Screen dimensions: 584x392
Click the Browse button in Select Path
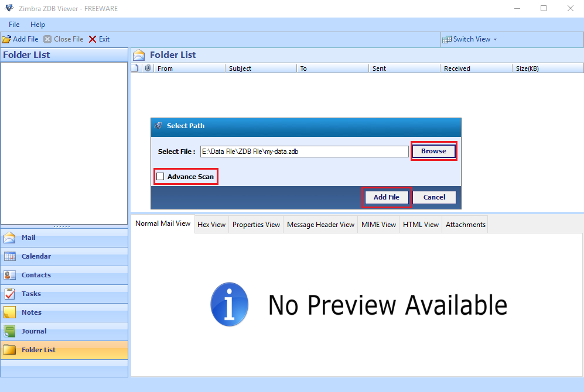click(434, 151)
